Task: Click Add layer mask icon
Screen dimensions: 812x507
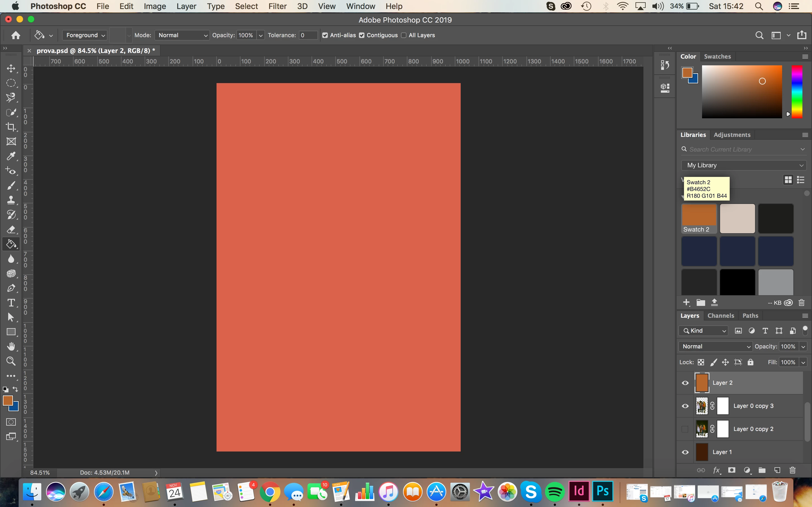Action: coord(732,470)
